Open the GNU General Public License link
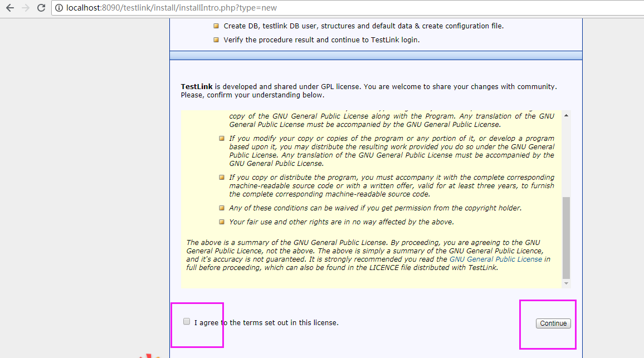This screenshot has height=358, width=644. tap(496, 259)
